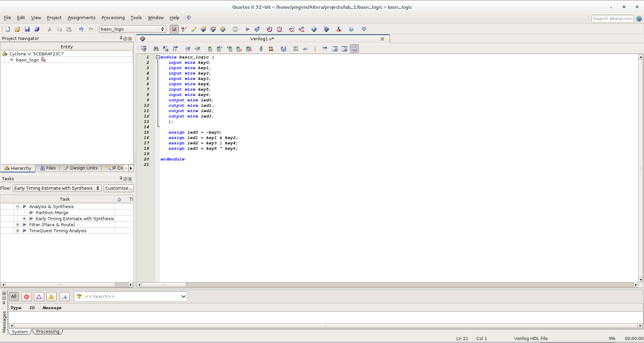The height and width of the screenshot is (343, 644).
Task: Clear all bookmarks icon in editor toolbar
Action: [x=249, y=49]
